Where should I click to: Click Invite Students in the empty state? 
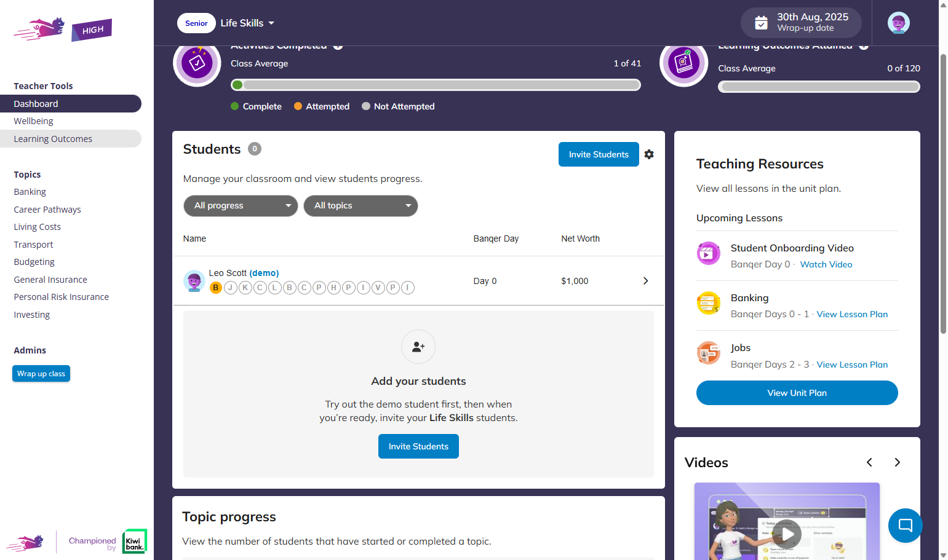(418, 446)
